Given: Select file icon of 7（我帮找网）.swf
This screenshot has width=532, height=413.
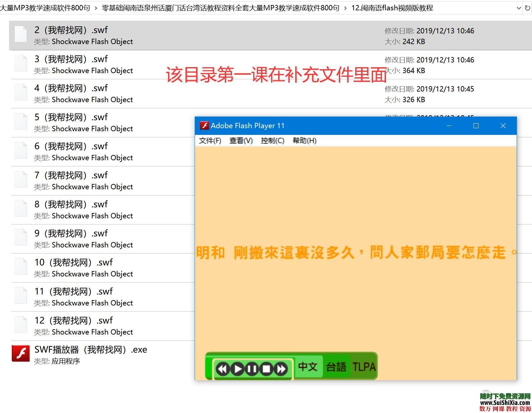Looking at the screenshot, I should tap(21, 179).
